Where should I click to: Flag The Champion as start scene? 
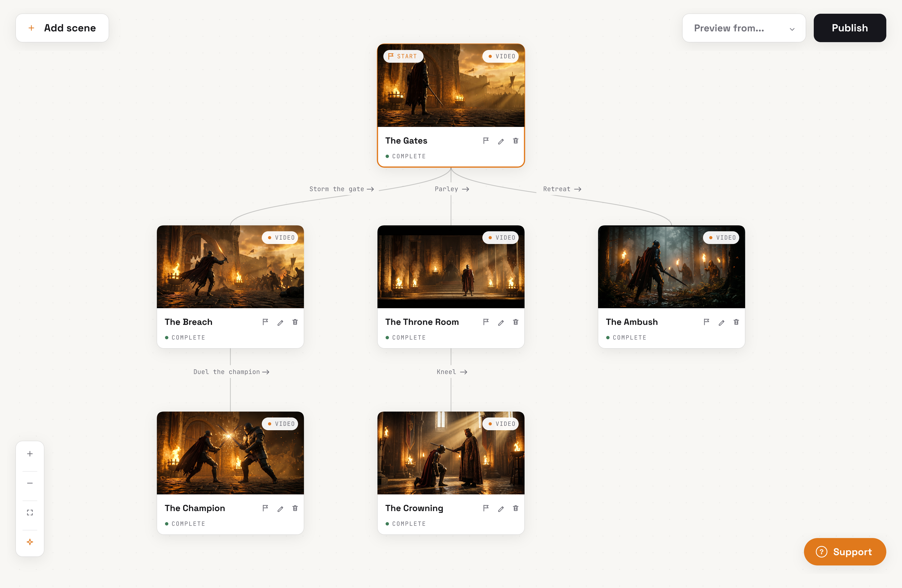coord(265,508)
